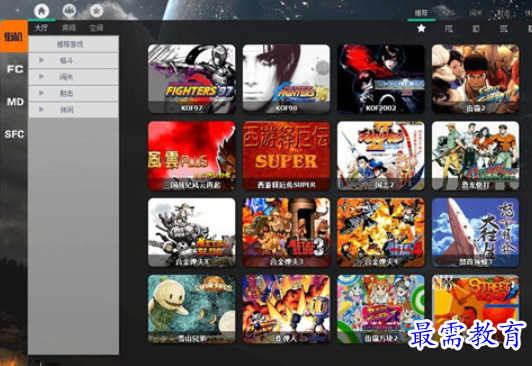Open the 大厅 lobby tab
The image size is (532, 366).
[41, 28]
